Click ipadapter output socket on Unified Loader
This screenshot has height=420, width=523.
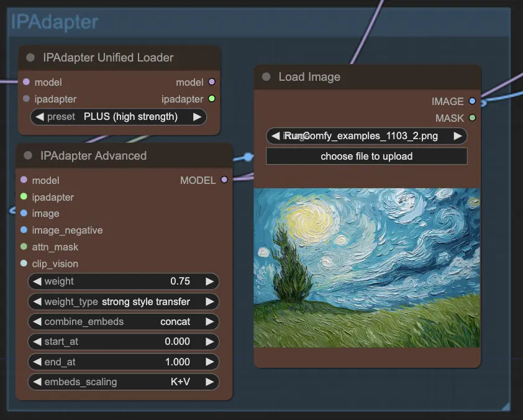(212, 98)
